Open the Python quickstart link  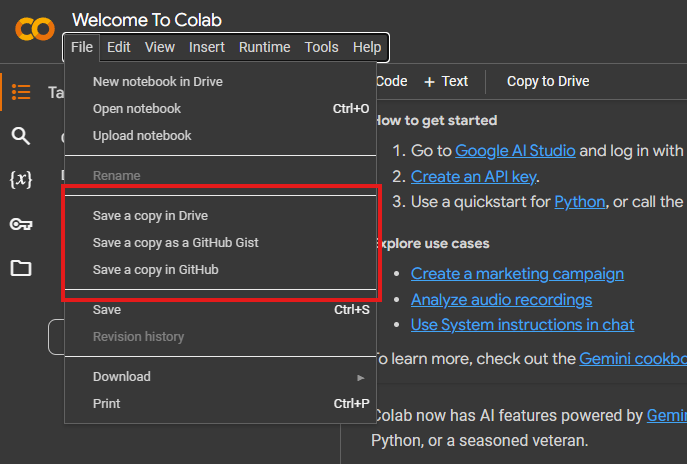pos(579,202)
